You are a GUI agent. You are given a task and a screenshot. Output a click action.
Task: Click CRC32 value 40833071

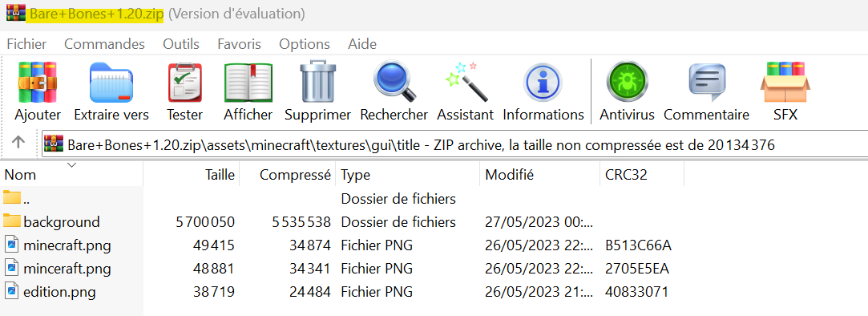pos(636,292)
